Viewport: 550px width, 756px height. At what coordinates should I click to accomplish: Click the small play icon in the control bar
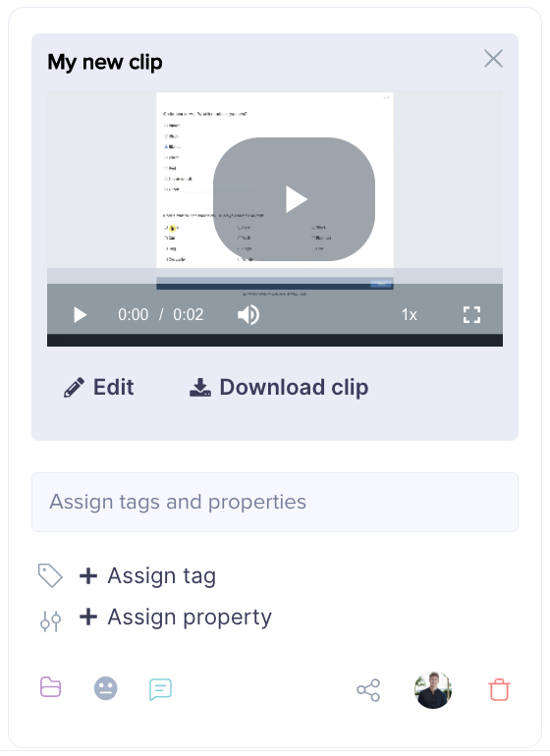(81, 315)
